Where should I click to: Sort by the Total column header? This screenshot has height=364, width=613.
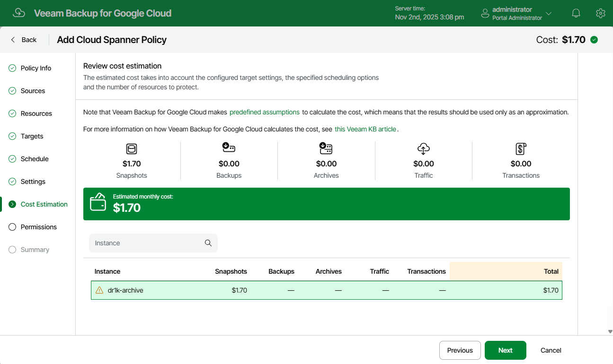(x=551, y=271)
